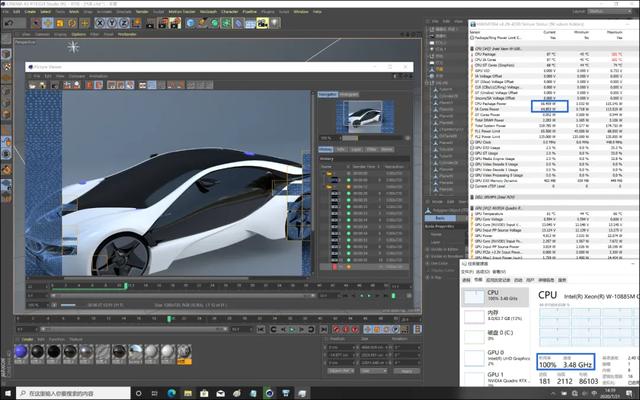The width and height of the screenshot is (640, 400).
Task: Select the Live Selection tool
Action: [x=36, y=23]
